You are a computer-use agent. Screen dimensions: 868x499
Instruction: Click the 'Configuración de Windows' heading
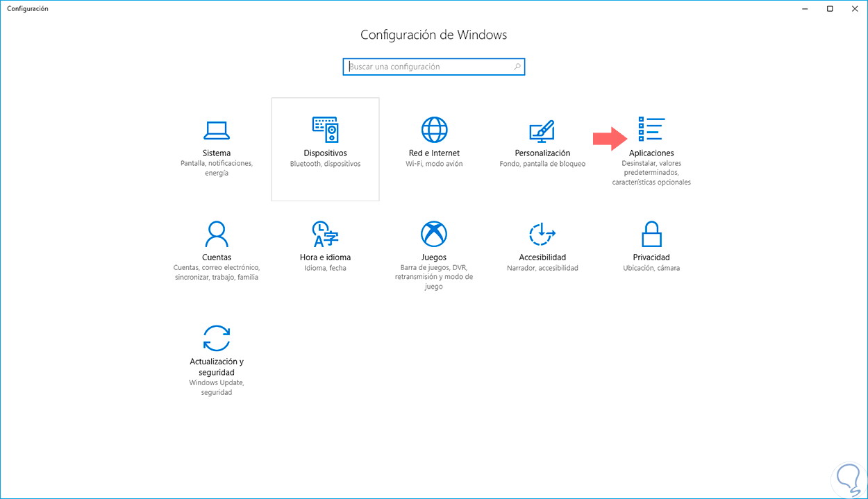pos(434,35)
